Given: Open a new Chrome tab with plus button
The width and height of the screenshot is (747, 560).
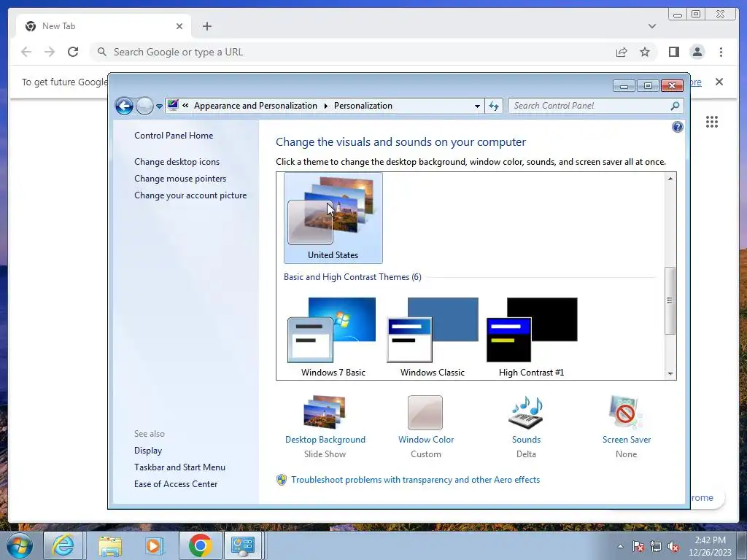Looking at the screenshot, I should (x=206, y=26).
